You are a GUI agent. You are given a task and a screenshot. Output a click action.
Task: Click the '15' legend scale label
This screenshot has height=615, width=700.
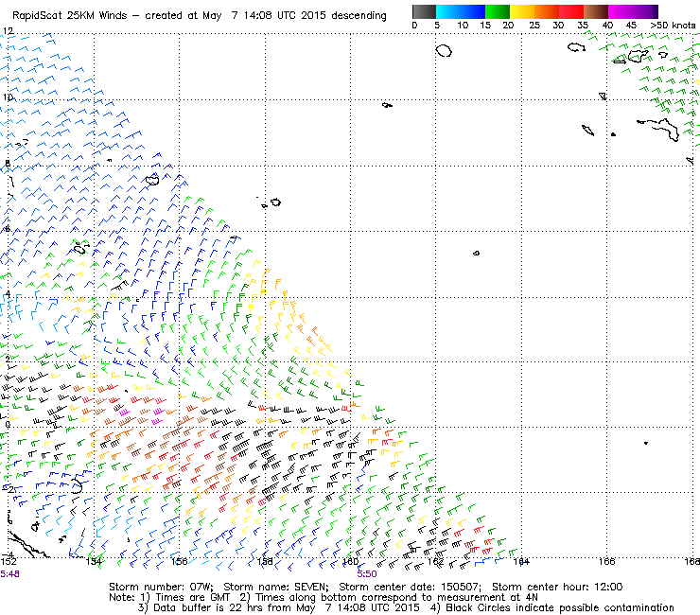(485, 25)
